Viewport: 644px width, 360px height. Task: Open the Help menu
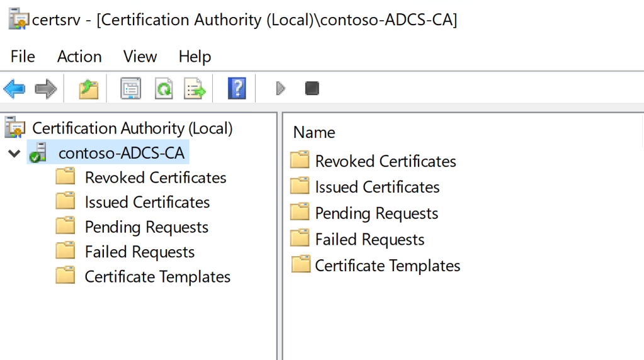(x=195, y=57)
